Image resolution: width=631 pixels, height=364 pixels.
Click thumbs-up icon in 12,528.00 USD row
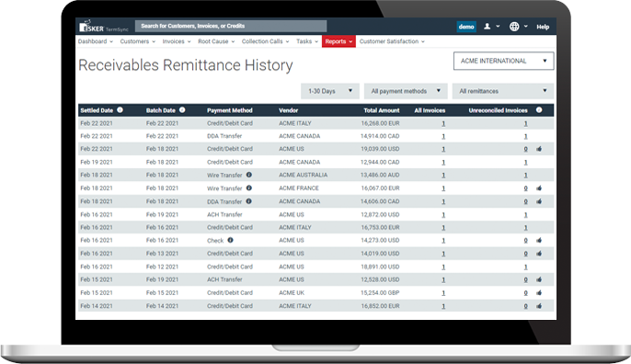click(x=539, y=279)
